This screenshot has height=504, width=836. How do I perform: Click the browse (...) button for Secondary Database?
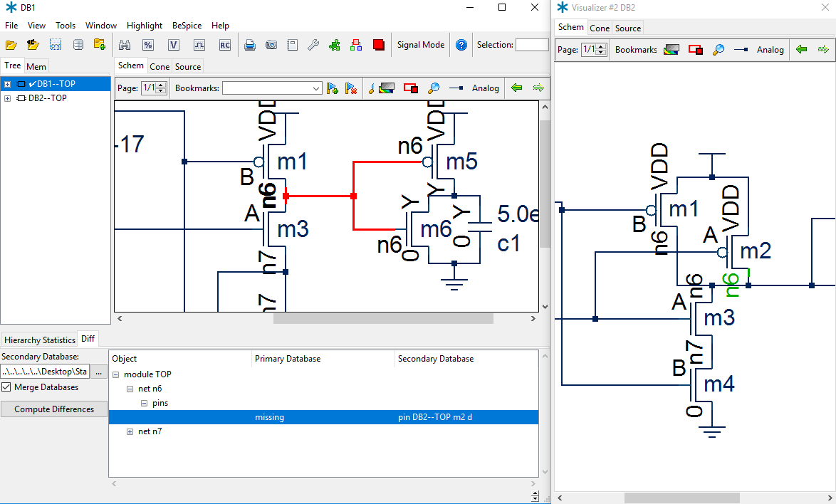click(98, 372)
